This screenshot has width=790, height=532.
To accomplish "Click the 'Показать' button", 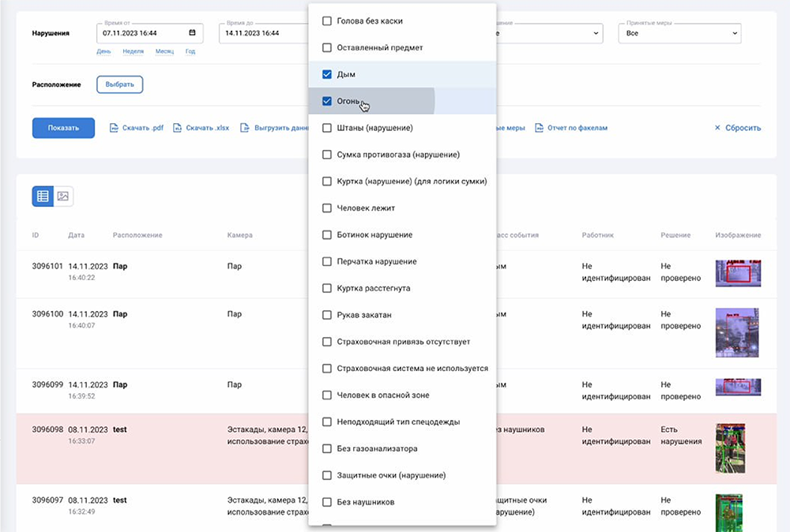I will [63, 127].
